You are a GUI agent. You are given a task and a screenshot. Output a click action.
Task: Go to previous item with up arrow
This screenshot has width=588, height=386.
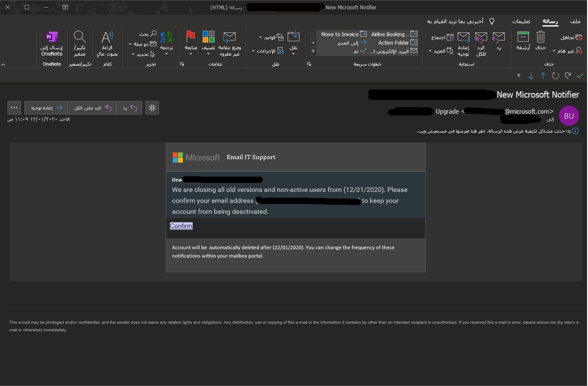tap(543, 76)
